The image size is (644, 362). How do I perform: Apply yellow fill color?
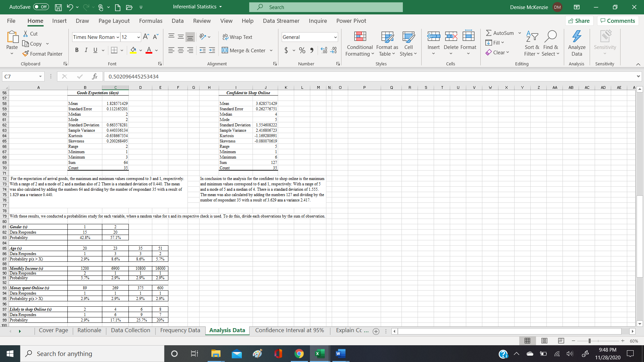[133, 50]
